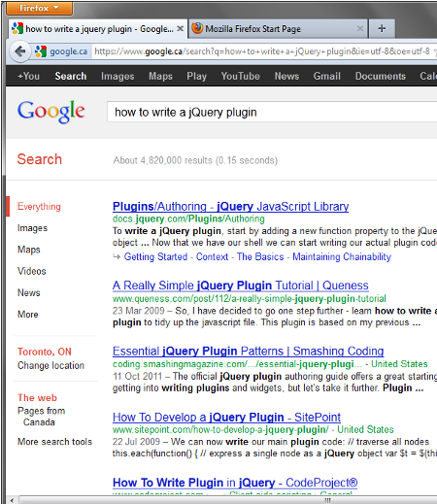Filter results by Images in sidebar
The image size is (437, 504).
pyautogui.click(x=32, y=228)
